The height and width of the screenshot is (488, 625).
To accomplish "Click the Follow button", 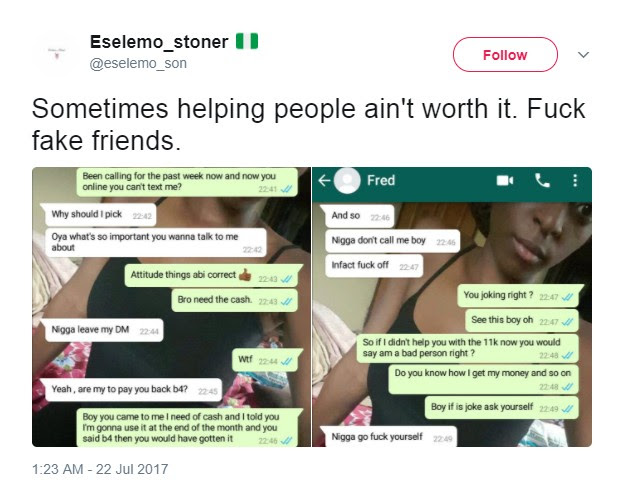I will [505, 55].
